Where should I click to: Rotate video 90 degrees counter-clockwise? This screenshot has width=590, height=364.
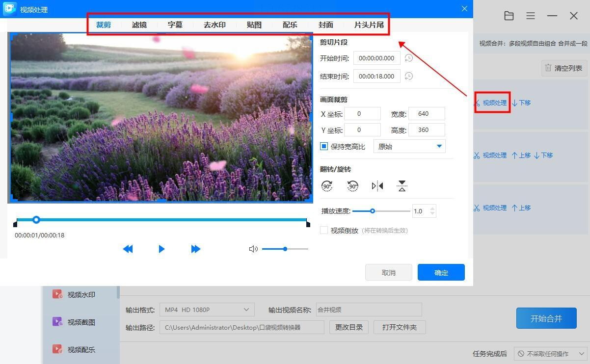point(352,186)
